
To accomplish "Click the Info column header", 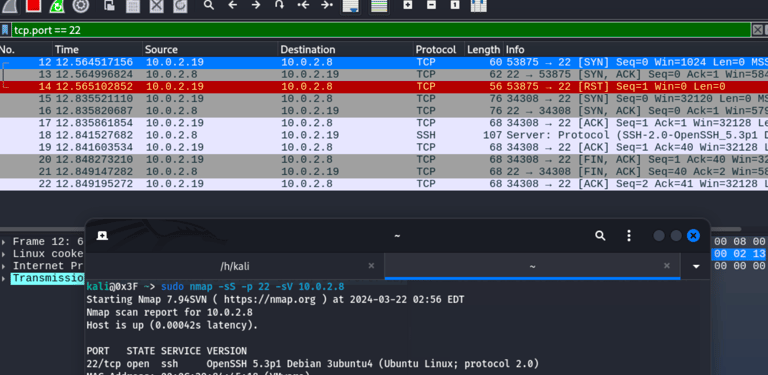I will point(636,49).
